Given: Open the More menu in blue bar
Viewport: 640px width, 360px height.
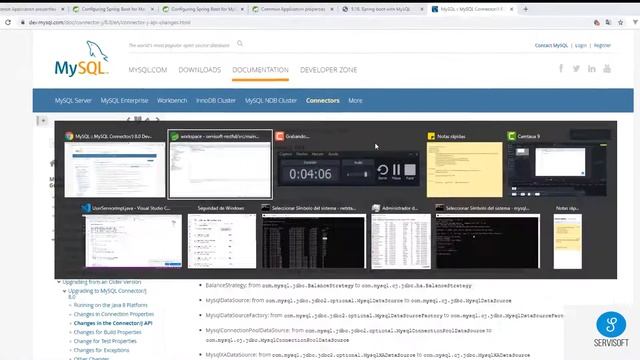Looking at the screenshot, I should (355, 100).
